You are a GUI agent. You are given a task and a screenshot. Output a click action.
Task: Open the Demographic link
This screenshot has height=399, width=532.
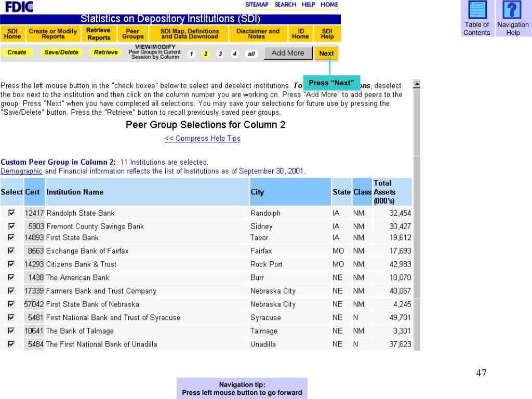21,171
